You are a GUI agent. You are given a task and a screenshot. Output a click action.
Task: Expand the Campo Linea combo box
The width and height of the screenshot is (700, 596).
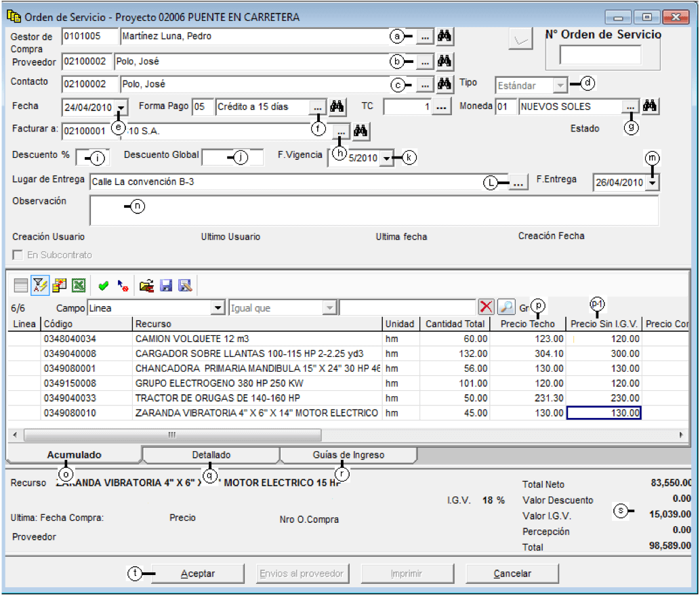tap(218, 307)
